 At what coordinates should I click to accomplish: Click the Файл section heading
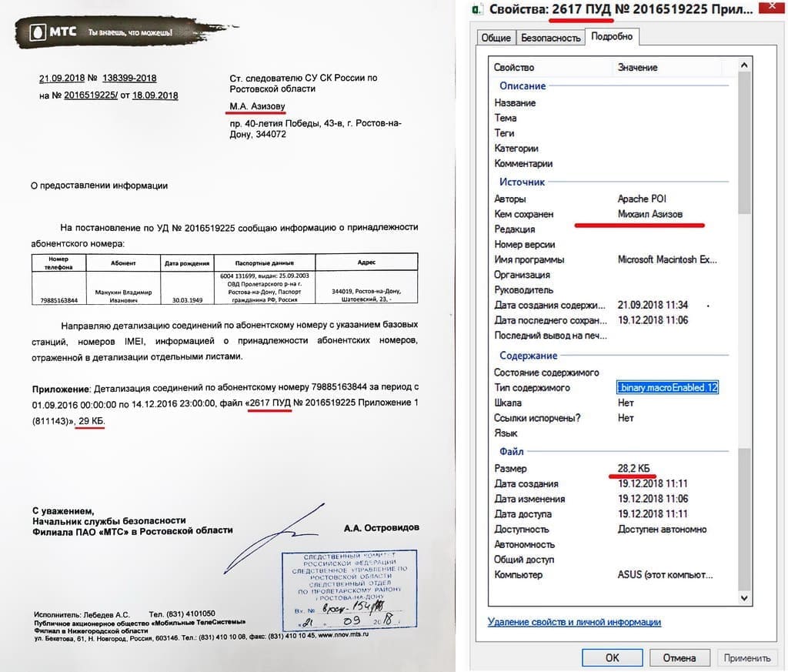point(511,451)
